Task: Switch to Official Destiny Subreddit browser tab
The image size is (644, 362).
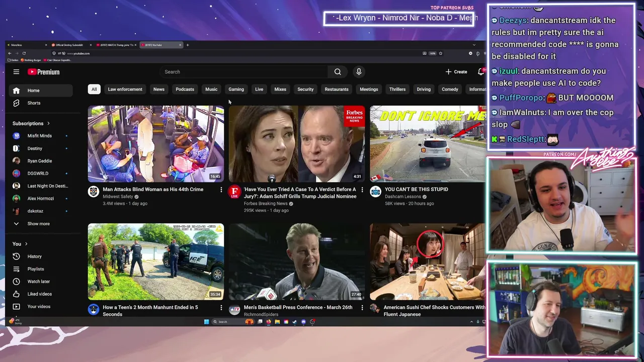Action: (70, 45)
